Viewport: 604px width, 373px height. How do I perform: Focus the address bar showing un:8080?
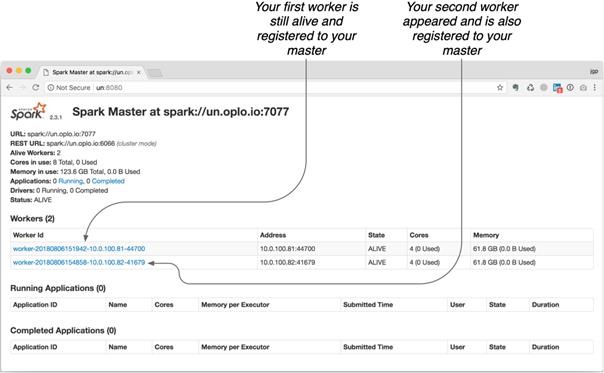coord(270,88)
